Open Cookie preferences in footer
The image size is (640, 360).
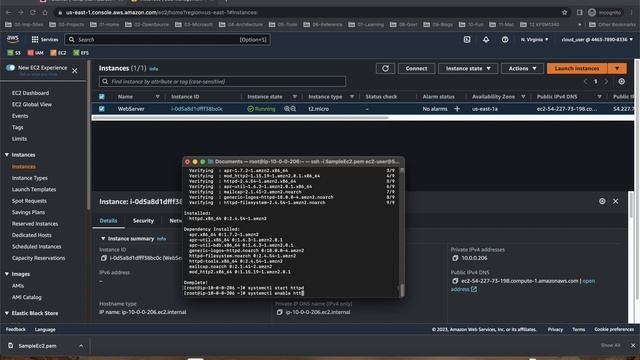pyautogui.click(x=614, y=329)
